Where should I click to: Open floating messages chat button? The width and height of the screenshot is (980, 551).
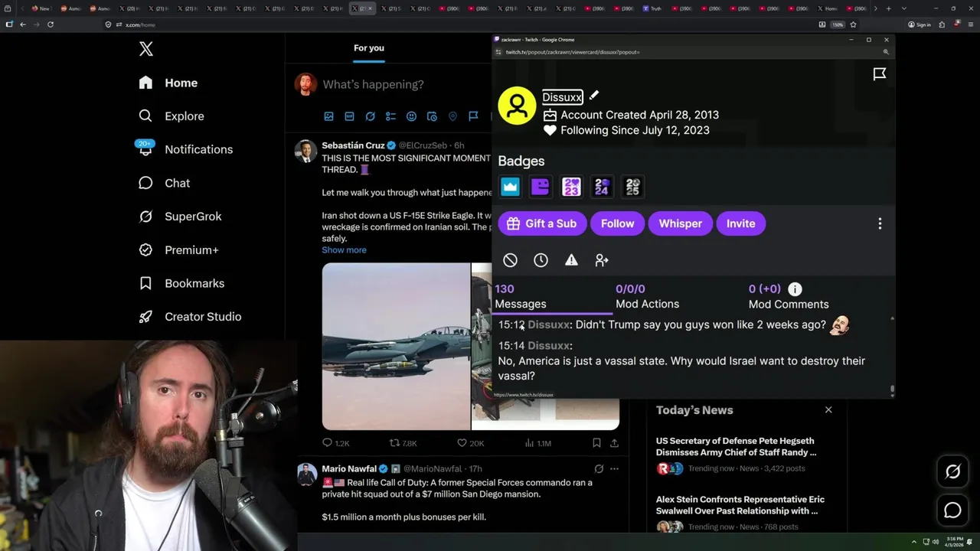pyautogui.click(x=952, y=510)
